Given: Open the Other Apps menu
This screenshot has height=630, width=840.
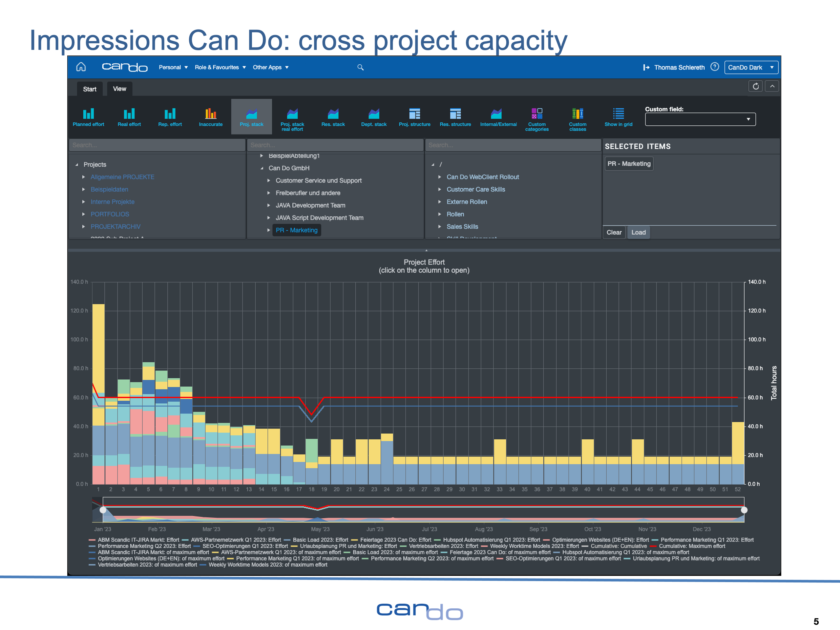Looking at the screenshot, I should [x=271, y=67].
